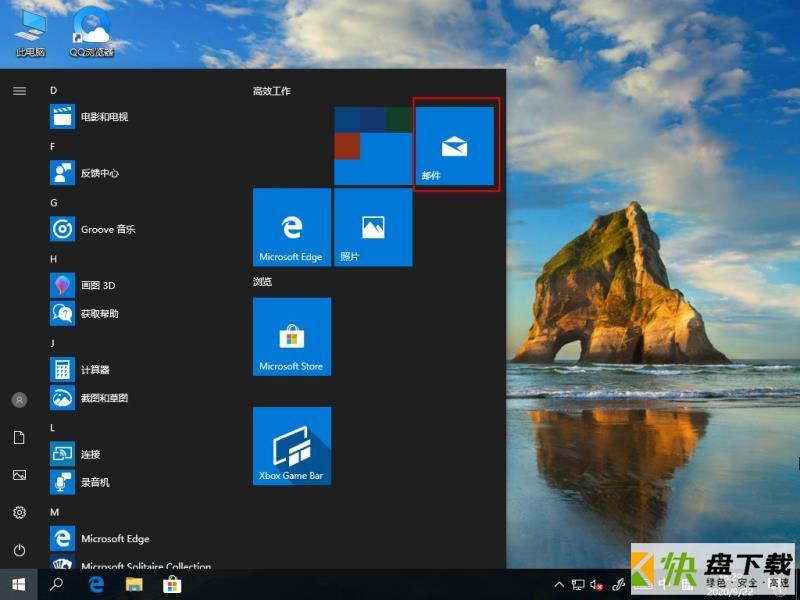Open Microsoft Edge in the M app list
The height and width of the screenshot is (600, 800).
100,539
